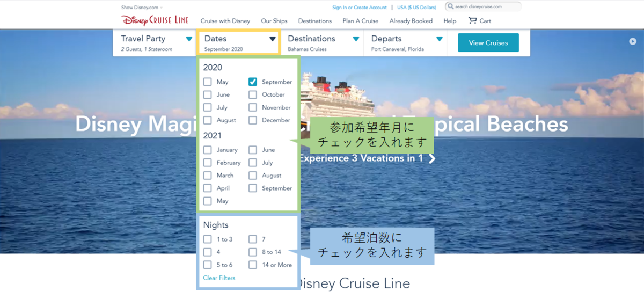The height and width of the screenshot is (299, 644).
Task: Check the August 2021 checkbox
Action: [x=252, y=176]
